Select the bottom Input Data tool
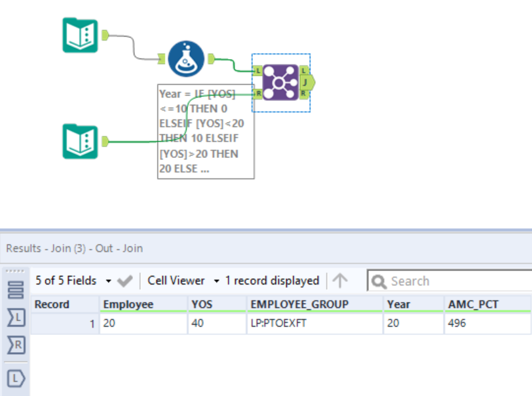This screenshot has width=532, height=396. tap(80, 140)
